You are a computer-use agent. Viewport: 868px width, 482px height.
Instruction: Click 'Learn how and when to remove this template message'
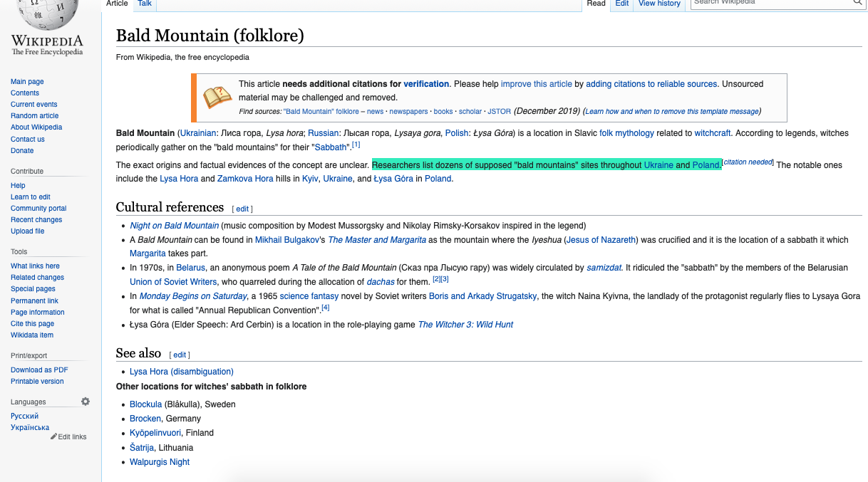click(671, 112)
